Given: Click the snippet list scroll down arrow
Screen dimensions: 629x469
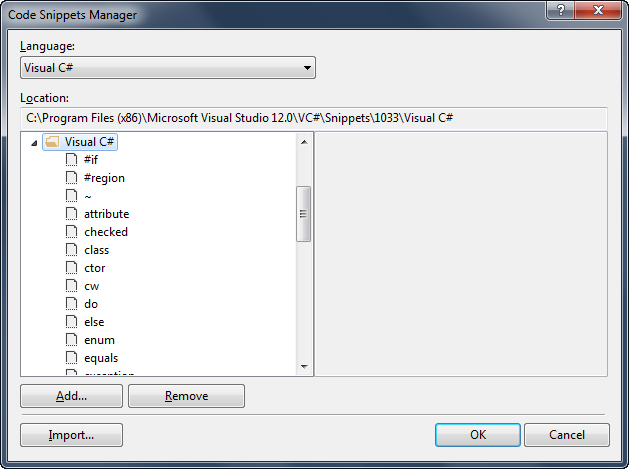Looking at the screenshot, I should [x=304, y=366].
